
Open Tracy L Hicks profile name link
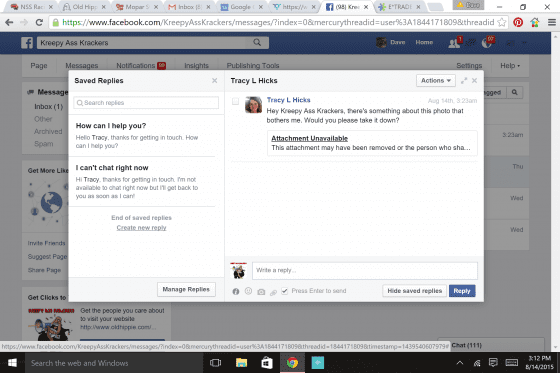click(x=289, y=100)
